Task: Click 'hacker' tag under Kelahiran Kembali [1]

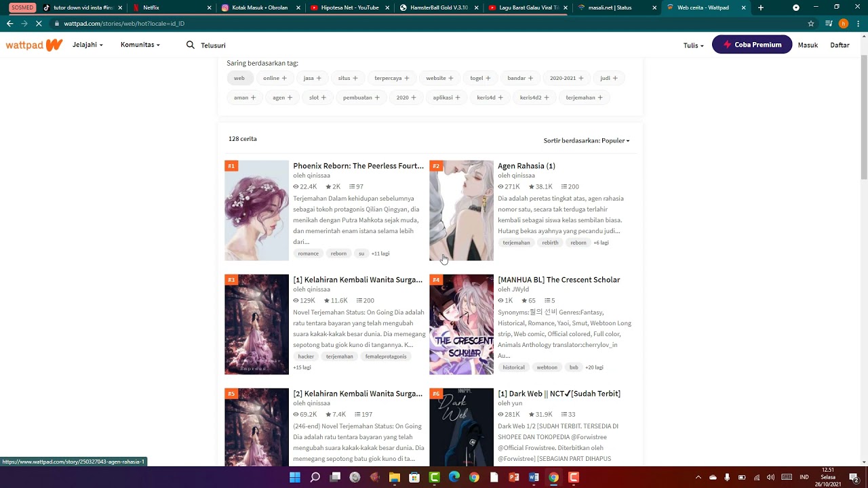Action: tap(306, 357)
